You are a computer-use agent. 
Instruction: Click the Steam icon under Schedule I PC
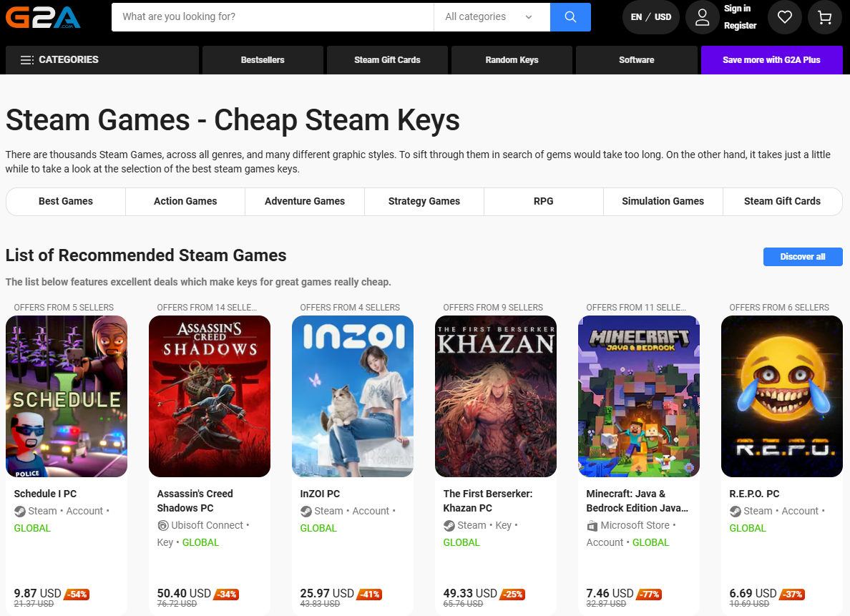click(20, 512)
